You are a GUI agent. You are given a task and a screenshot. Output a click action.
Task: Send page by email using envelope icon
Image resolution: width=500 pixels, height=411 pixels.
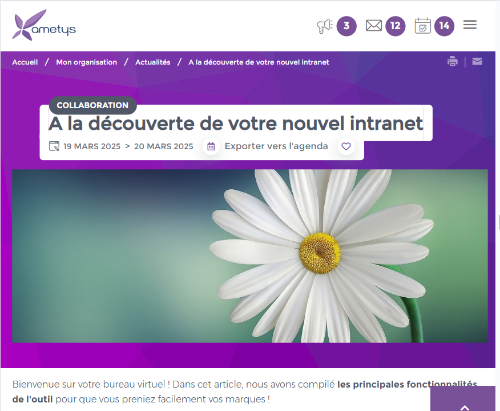click(477, 62)
